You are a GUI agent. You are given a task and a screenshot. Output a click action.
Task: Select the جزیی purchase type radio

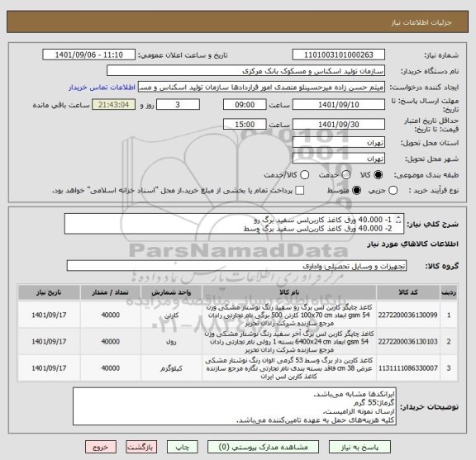click(x=393, y=191)
